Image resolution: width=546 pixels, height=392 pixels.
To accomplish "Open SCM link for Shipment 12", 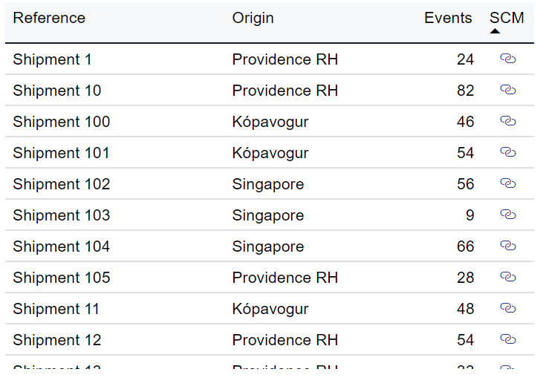I will click(507, 339).
